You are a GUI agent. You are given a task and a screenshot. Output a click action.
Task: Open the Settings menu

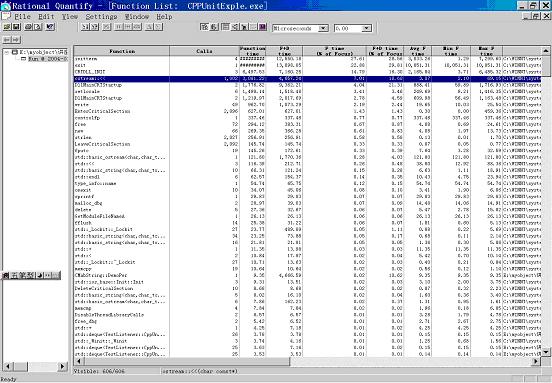[x=101, y=17]
